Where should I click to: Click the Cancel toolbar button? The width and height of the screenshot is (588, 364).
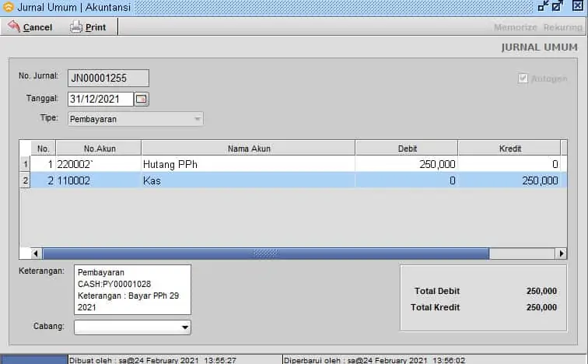(x=30, y=27)
